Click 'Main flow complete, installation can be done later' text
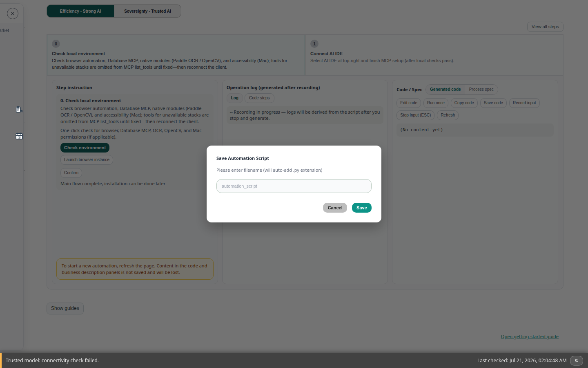Image resolution: width=588 pixels, height=368 pixels. pos(113,184)
